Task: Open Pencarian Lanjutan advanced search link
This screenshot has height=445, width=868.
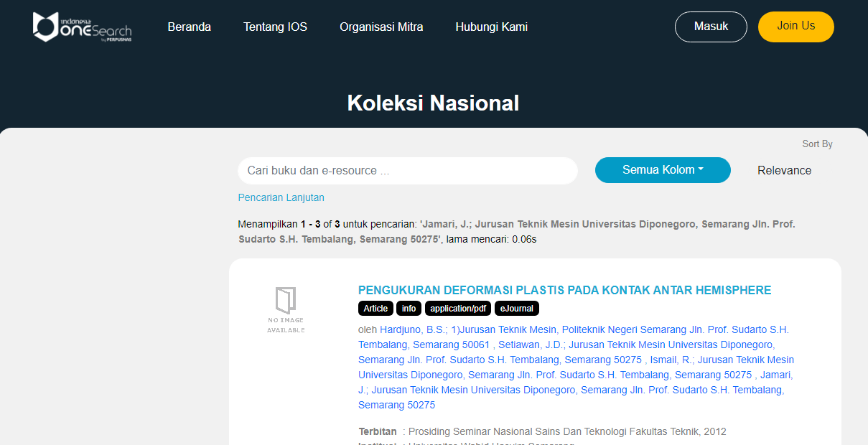Action: [x=281, y=197]
